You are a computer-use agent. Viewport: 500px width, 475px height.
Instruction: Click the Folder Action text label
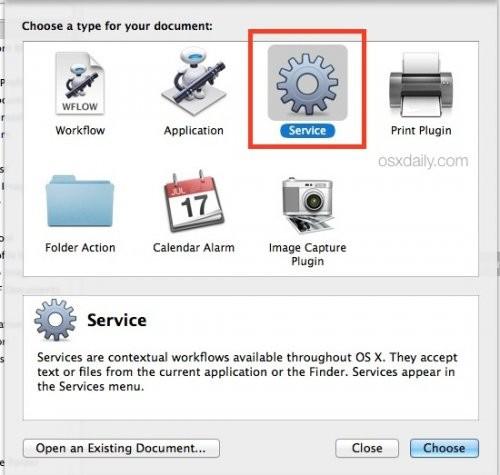(80, 248)
